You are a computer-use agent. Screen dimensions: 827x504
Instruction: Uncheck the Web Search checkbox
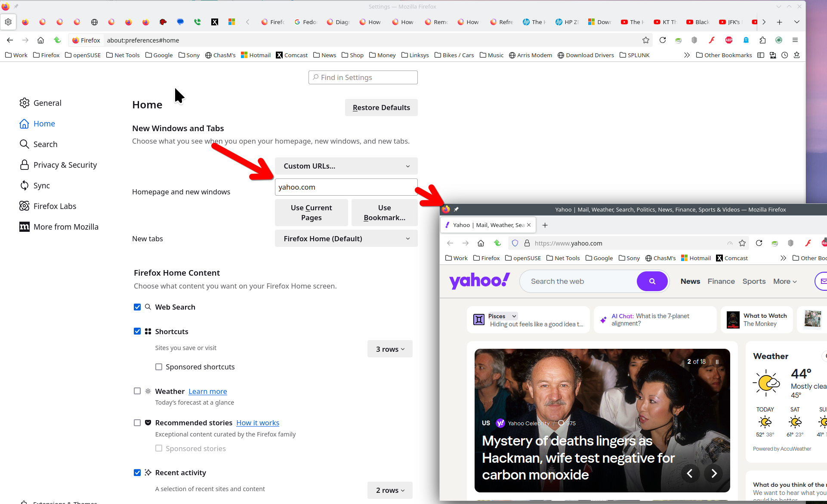[137, 307]
